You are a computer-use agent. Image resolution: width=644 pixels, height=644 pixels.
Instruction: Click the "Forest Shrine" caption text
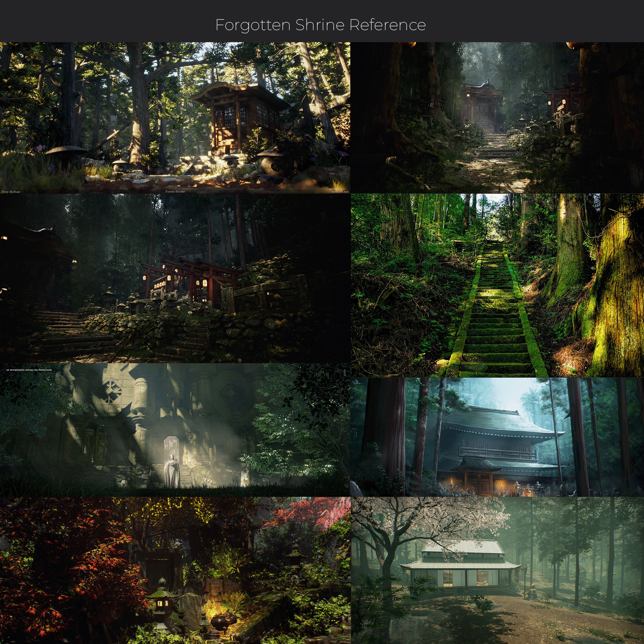tap(175, 191)
